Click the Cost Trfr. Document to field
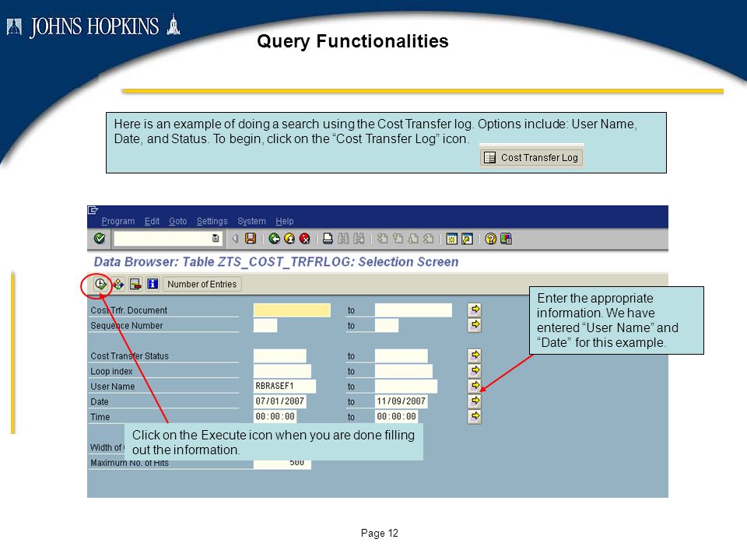This screenshot has width=747, height=560. click(413, 310)
